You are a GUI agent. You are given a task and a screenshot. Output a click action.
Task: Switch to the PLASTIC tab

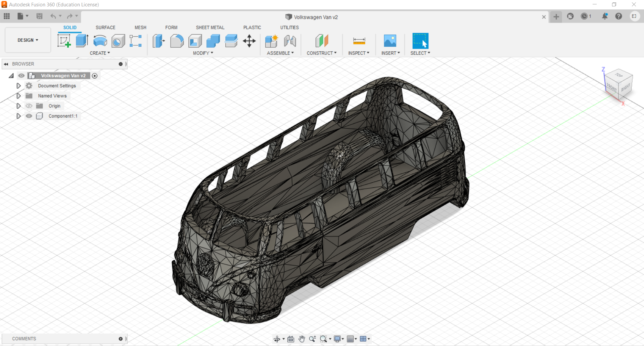[252, 28]
